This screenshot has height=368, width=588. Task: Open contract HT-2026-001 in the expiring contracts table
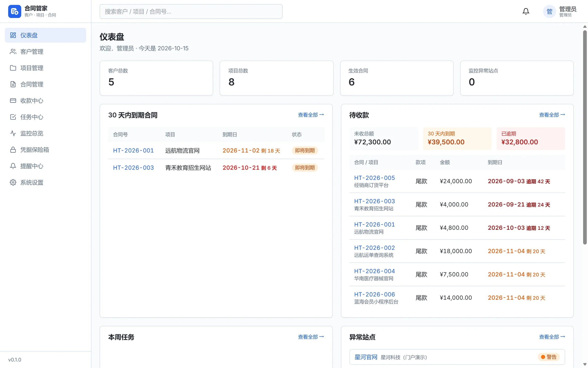click(133, 150)
